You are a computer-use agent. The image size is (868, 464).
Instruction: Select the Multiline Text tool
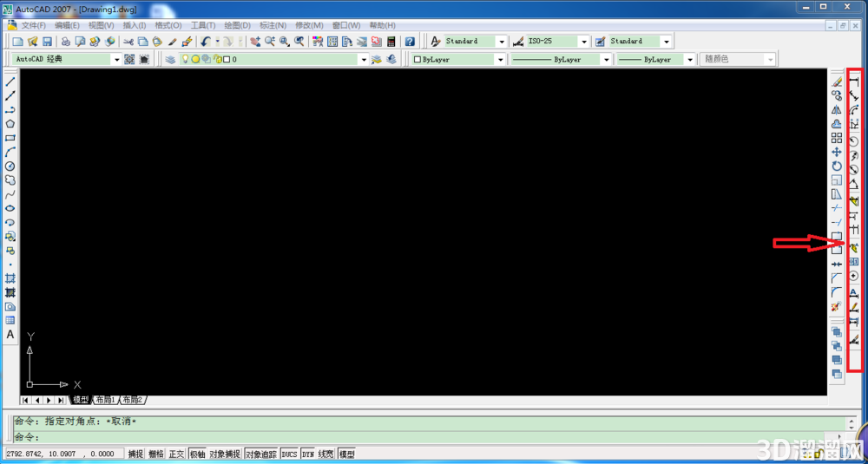[10, 335]
